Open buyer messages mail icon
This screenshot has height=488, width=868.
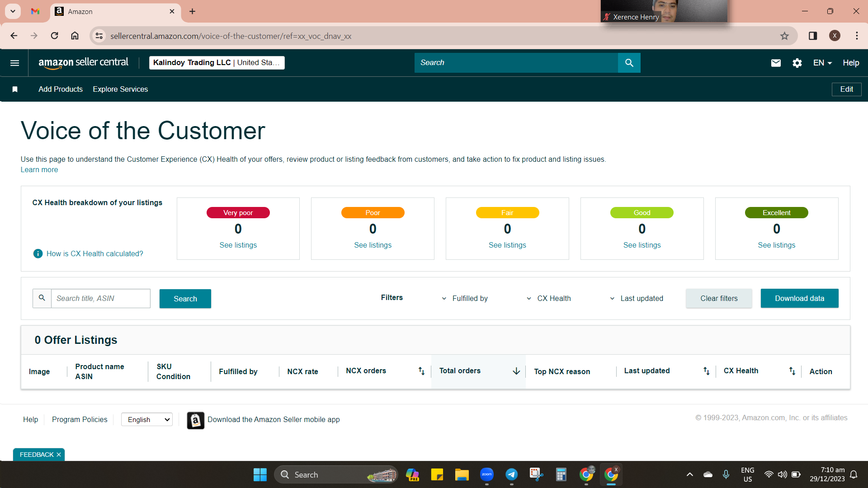(776, 63)
